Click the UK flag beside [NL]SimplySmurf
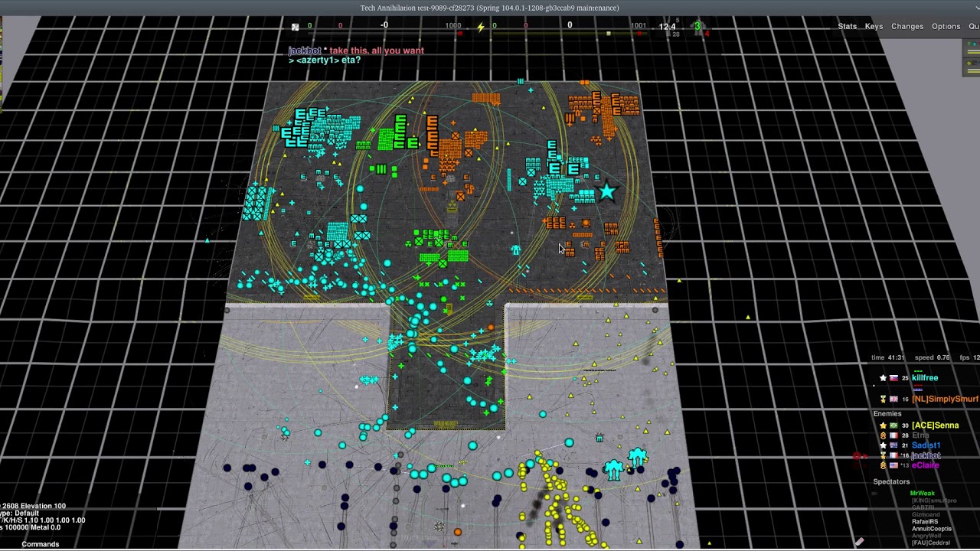 coord(893,399)
